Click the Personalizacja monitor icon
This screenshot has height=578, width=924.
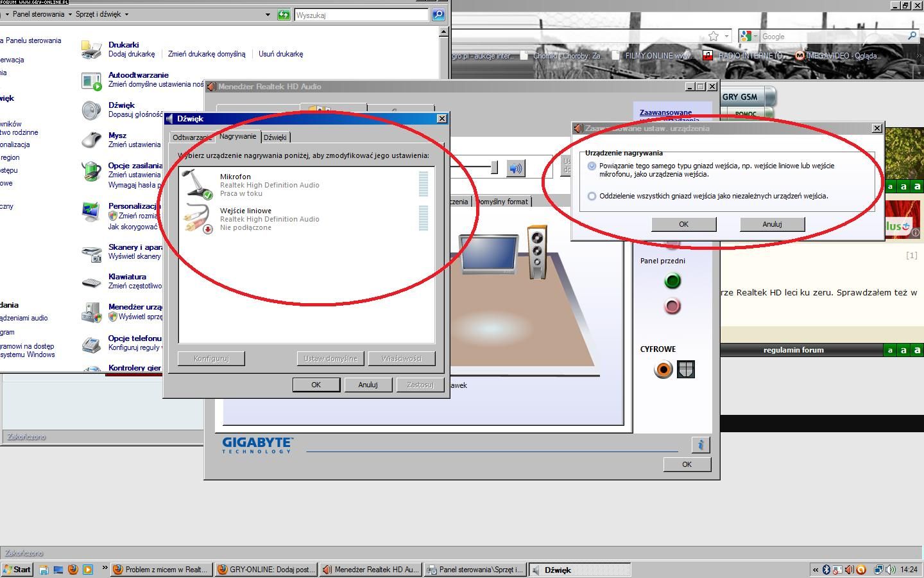[x=91, y=211]
